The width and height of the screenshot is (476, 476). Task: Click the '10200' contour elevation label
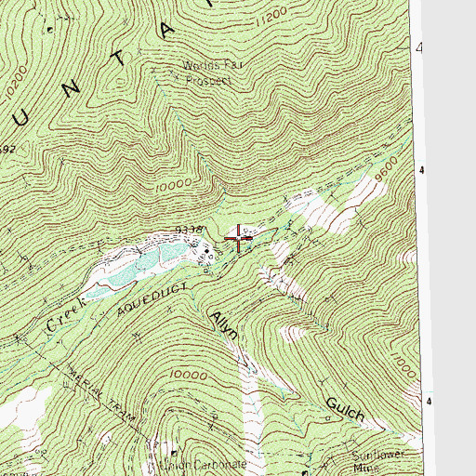coord(17,82)
